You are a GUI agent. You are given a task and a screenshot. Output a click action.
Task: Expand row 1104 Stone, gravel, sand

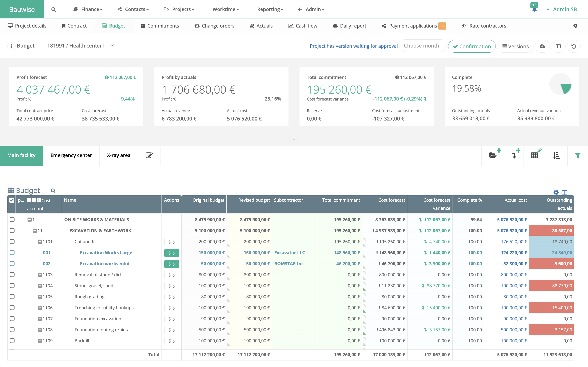40,285
